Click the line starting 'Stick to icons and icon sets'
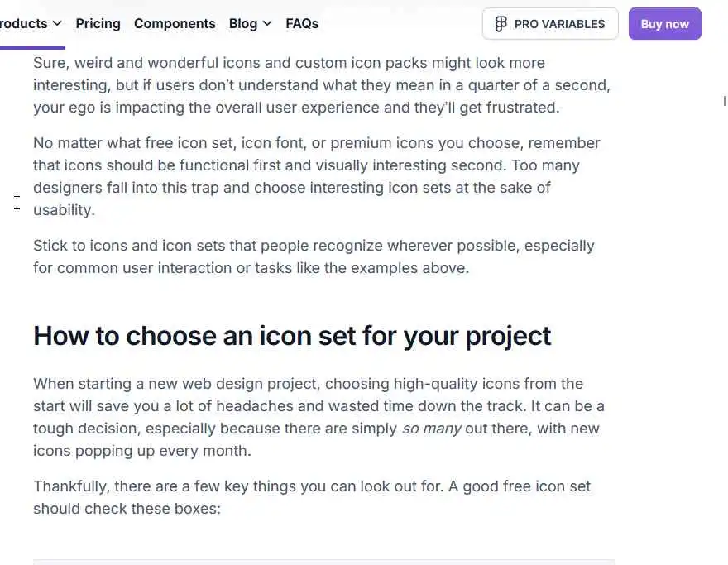The image size is (728, 565). click(x=314, y=246)
